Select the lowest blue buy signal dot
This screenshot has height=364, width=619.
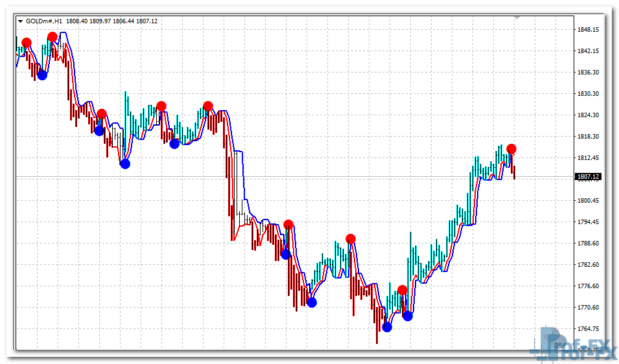click(387, 327)
